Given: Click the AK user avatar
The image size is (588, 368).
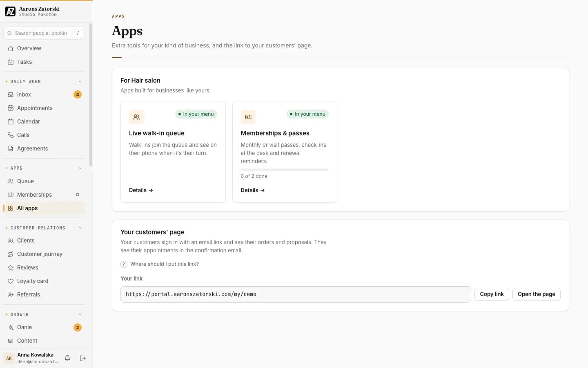Looking at the screenshot, I should [9, 358].
